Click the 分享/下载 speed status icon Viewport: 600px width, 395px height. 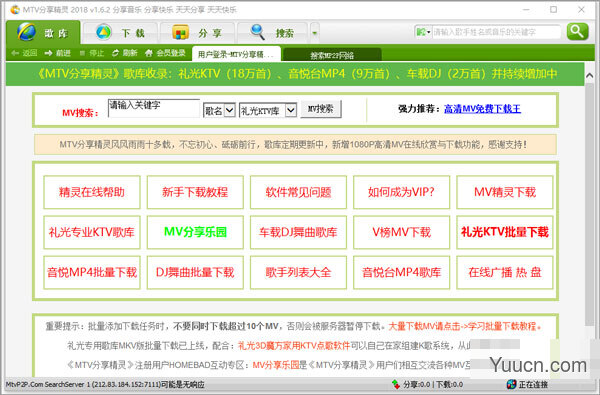point(395,384)
